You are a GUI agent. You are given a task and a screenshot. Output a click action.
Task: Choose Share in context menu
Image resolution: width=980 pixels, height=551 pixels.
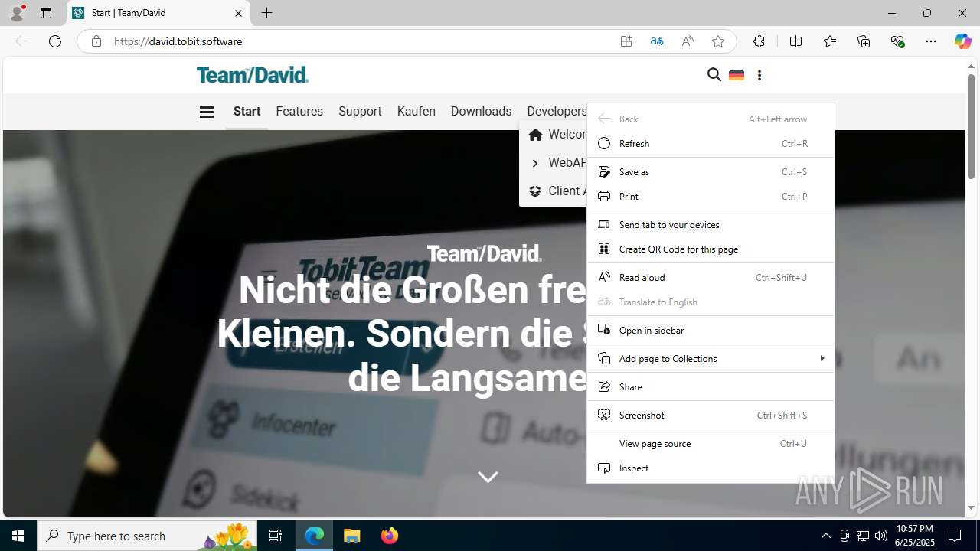(x=710, y=386)
